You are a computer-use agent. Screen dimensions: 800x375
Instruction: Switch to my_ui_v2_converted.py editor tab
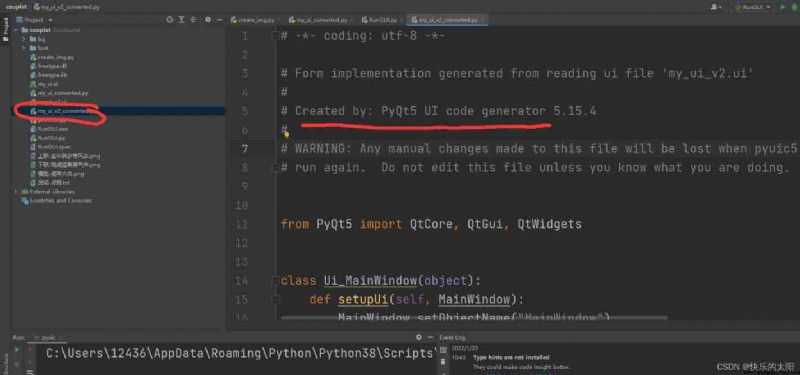click(448, 20)
